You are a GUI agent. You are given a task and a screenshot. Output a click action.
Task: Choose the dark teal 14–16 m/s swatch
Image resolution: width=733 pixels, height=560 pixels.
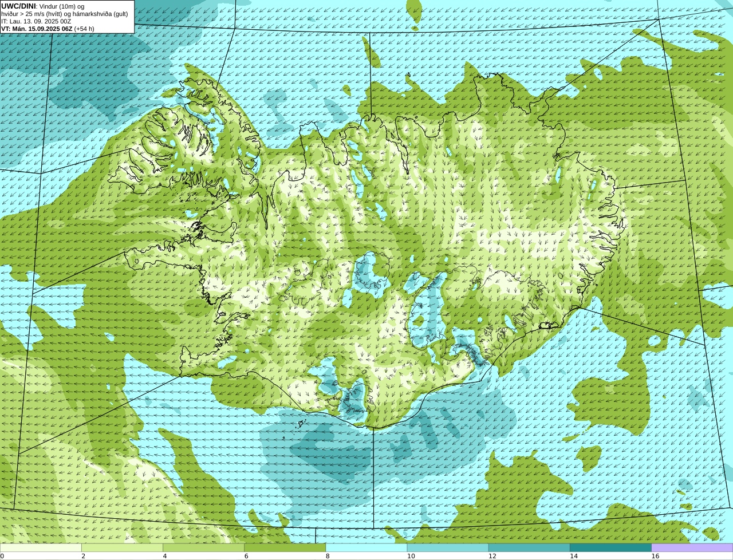point(610,547)
